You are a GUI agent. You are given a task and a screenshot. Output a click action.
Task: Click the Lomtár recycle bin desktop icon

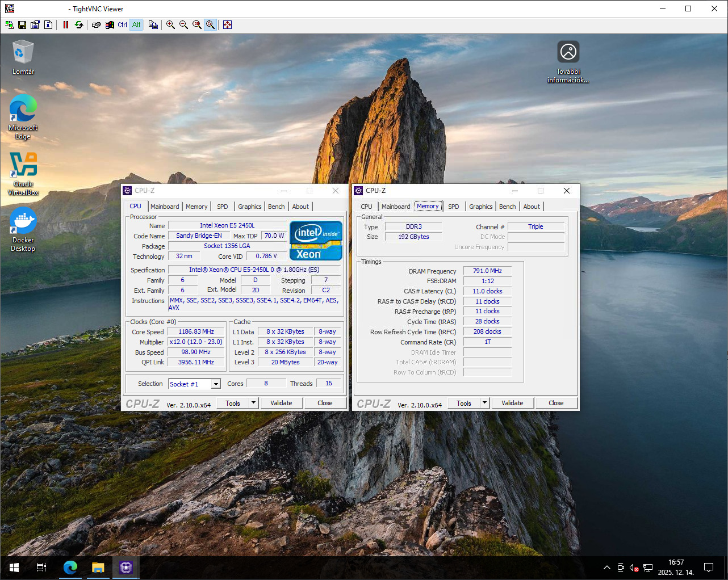[23, 57]
